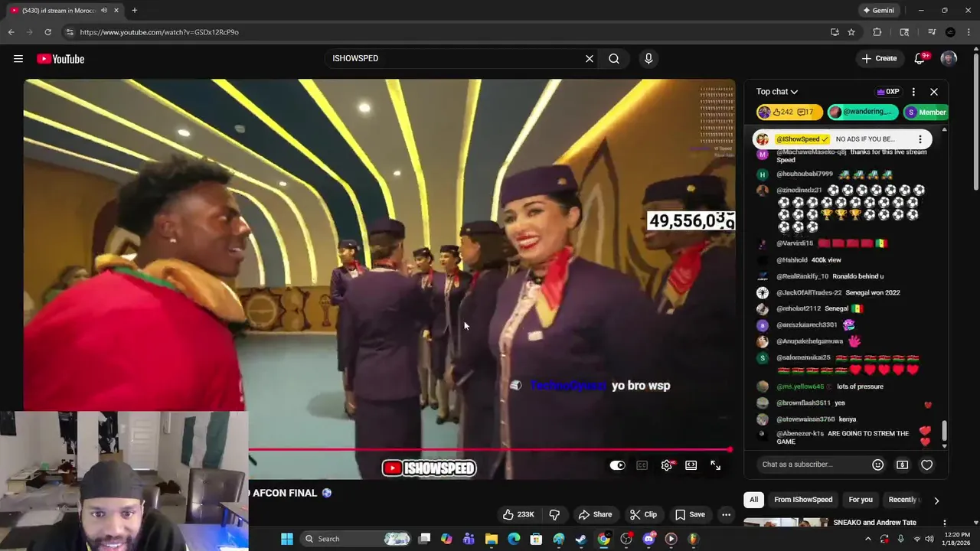Open Discord from the taskbar
980x551 pixels.
(x=648, y=539)
